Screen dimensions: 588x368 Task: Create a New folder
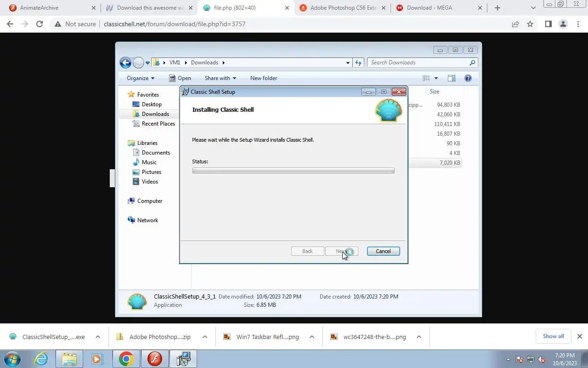(x=264, y=78)
